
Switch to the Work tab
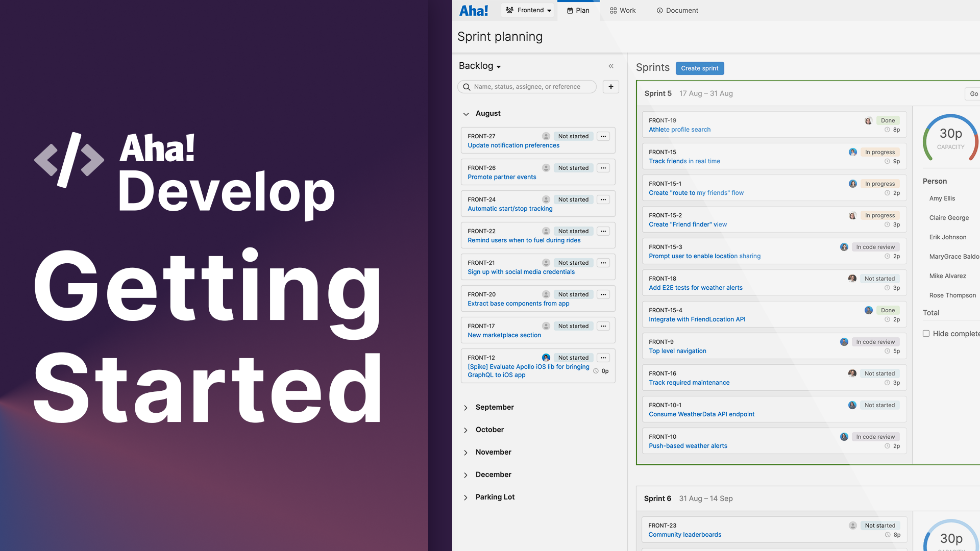[622, 10]
